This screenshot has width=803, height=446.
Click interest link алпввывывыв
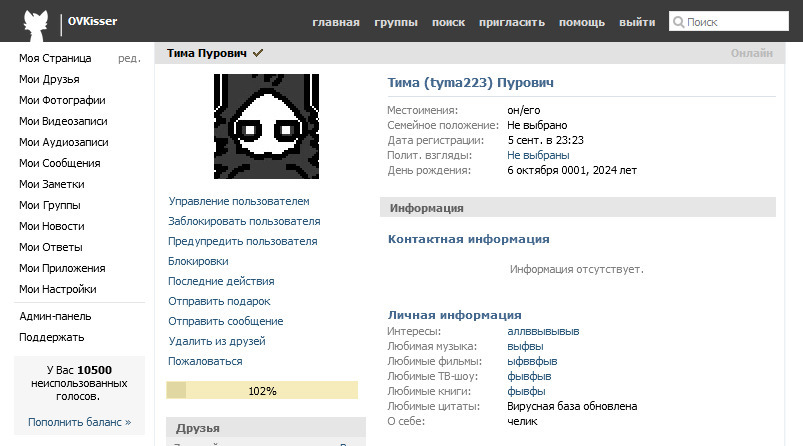[x=543, y=331]
